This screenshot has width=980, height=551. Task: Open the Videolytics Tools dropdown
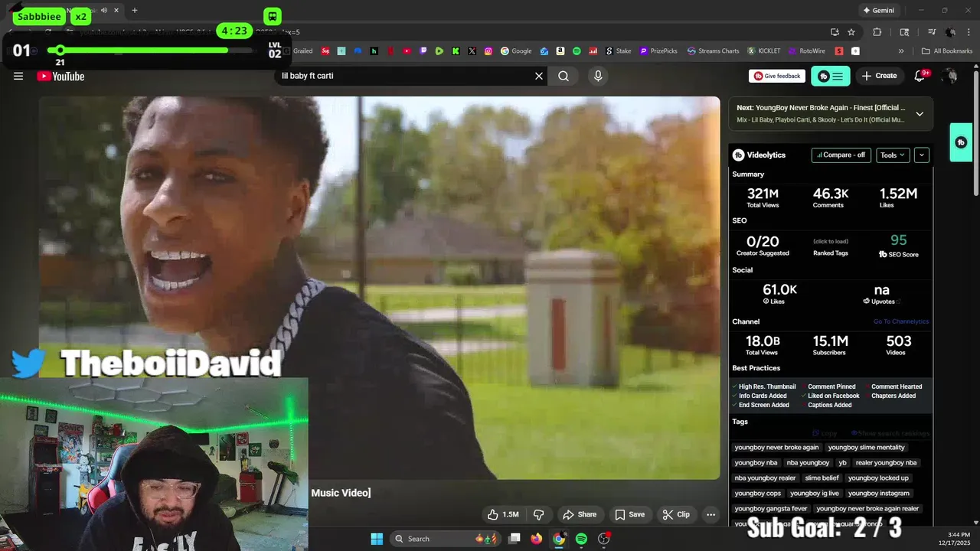coord(893,155)
